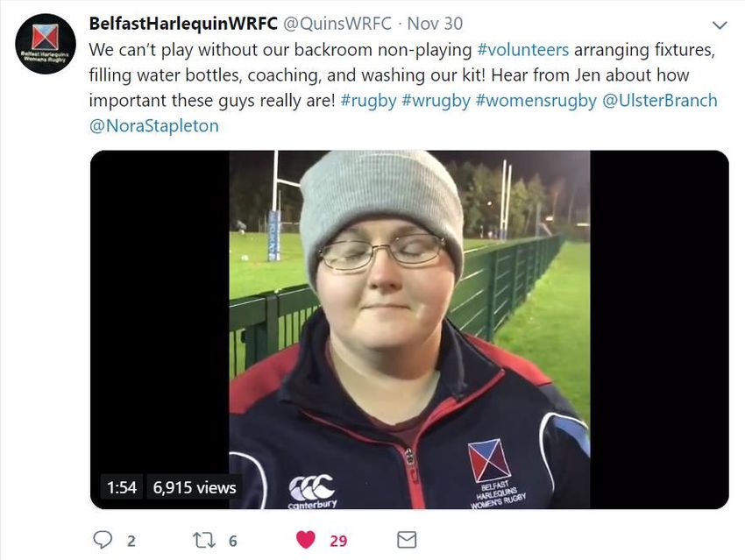Open the BelfastHarlequinWRFC profile avatar
This screenshot has height=560, width=745.
pyautogui.click(x=46, y=43)
